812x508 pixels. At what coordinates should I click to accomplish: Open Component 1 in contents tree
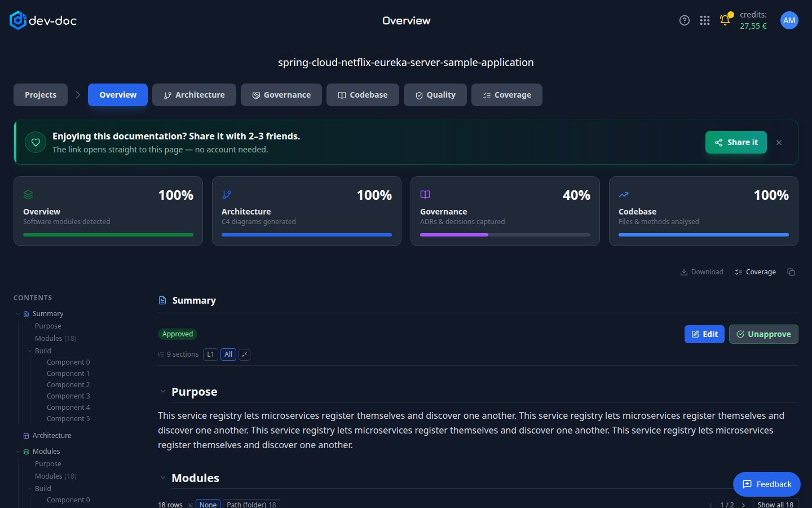(68, 374)
